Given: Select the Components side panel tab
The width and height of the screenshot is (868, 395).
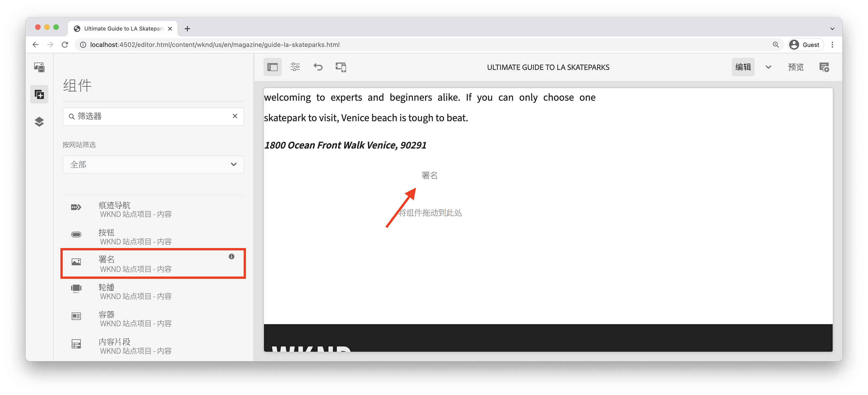Looking at the screenshot, I should click(x=39, y=94).
